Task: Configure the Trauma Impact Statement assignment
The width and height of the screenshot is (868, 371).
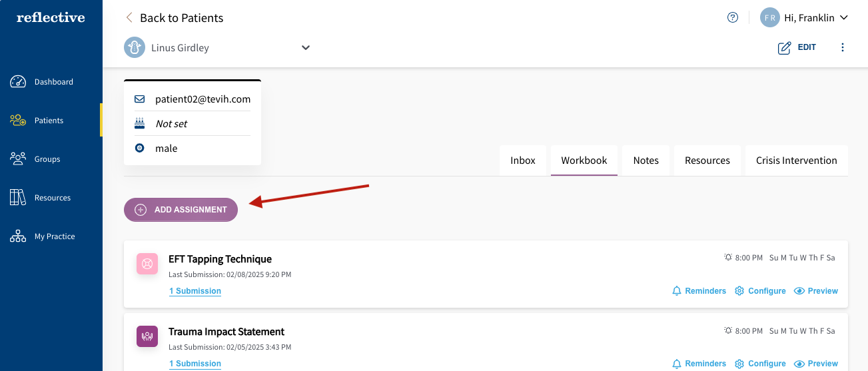Action: tap(760, 364)
